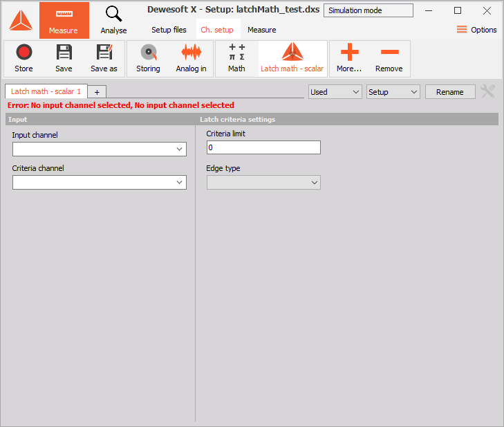Open Save as dialog
The height and width of the screenshot is (427, 504).
(x=104, y=59)
